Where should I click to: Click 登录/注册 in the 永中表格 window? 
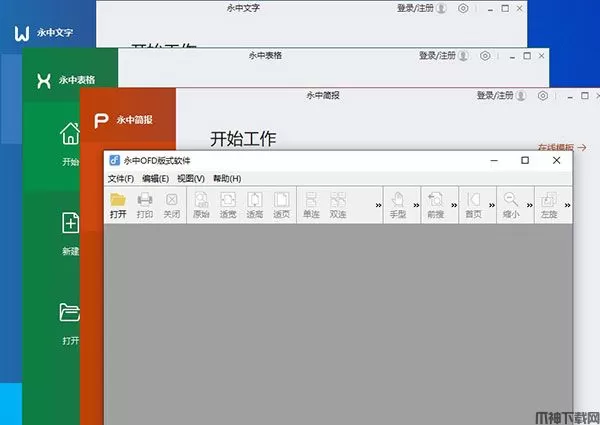(x=437, y=55)
